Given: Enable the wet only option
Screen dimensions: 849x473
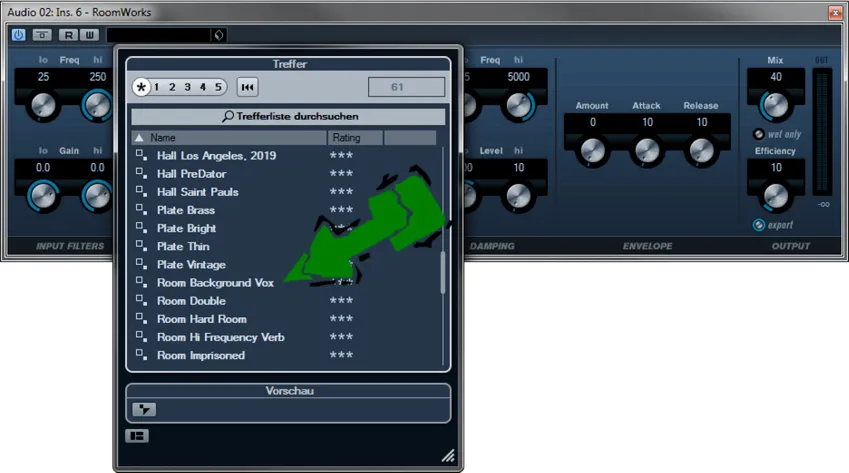Looking at the screenshot, I should pyautogui.click(x=759, y=134).
